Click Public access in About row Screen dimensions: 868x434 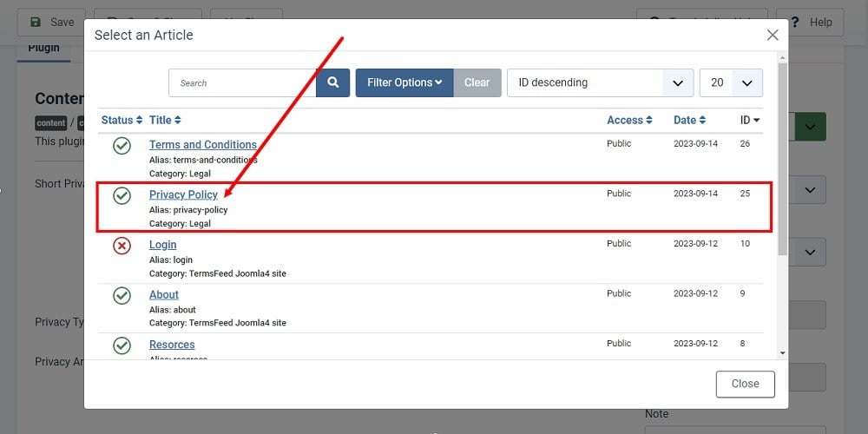[619, 293]
